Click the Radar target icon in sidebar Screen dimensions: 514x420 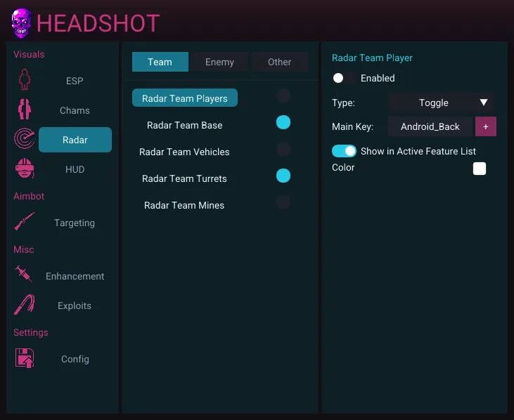25,140
